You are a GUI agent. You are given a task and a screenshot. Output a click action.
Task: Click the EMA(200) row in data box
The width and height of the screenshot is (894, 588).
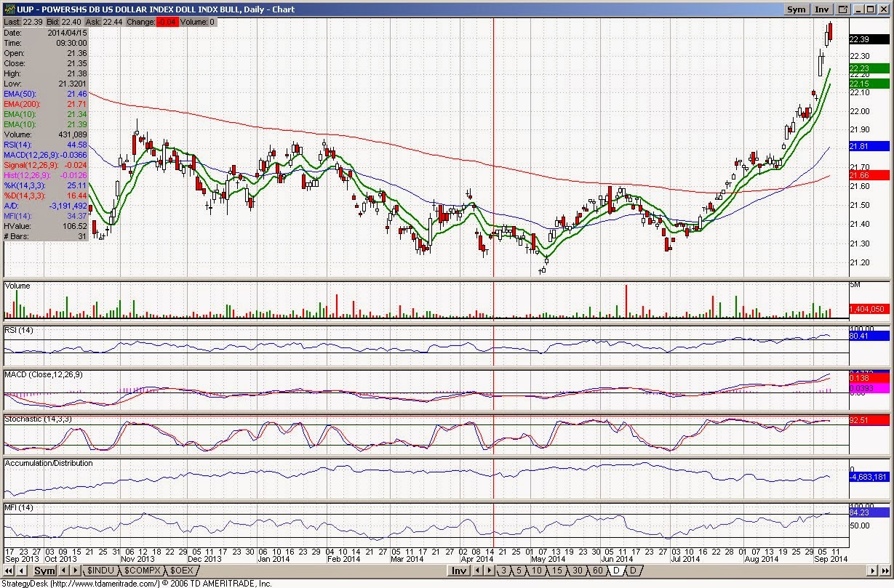pos(46,105)
